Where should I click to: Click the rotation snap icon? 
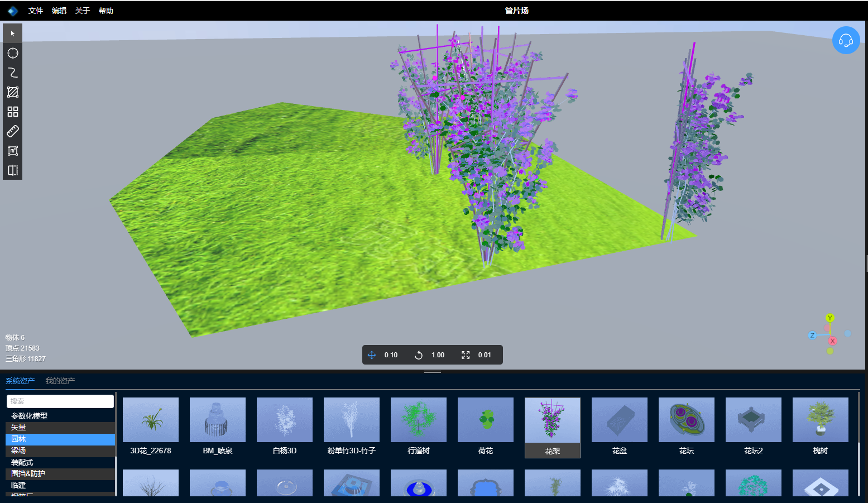click(x=419, y=355)
